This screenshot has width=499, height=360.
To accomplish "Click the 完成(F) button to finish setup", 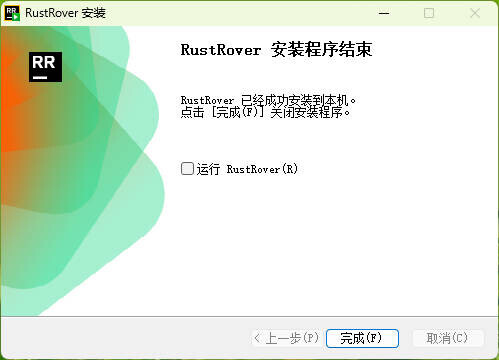I will [362, 338].
